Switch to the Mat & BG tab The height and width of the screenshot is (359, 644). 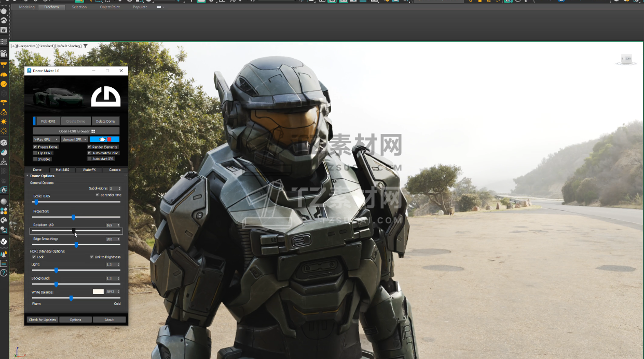pyautogui.click(x=63, y=170)
